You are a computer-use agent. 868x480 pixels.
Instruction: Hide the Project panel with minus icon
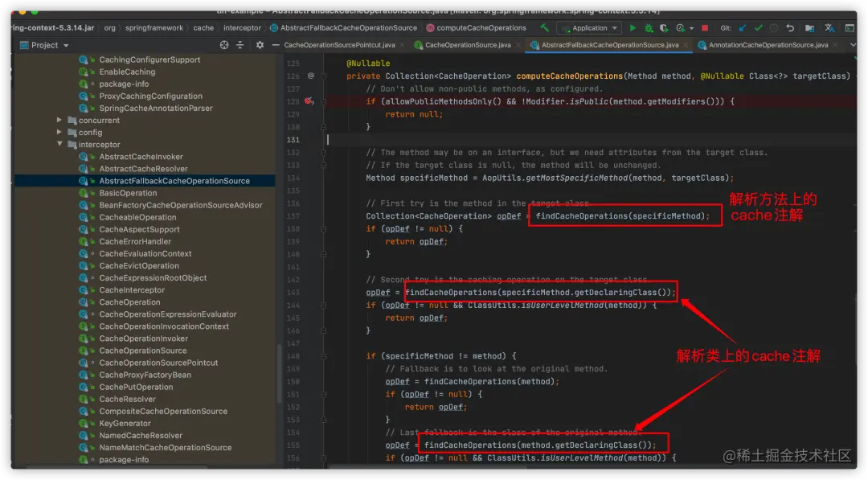pos(275,45)
